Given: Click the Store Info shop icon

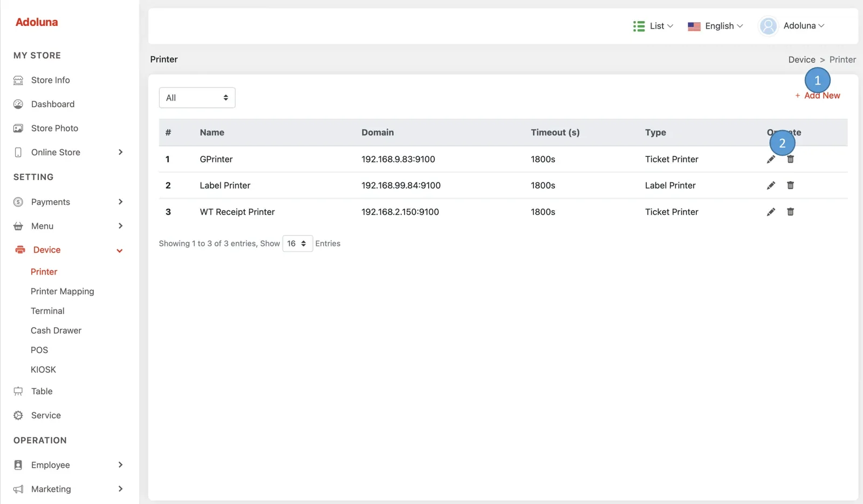Looking at the screenshot, I should (18, 80).
